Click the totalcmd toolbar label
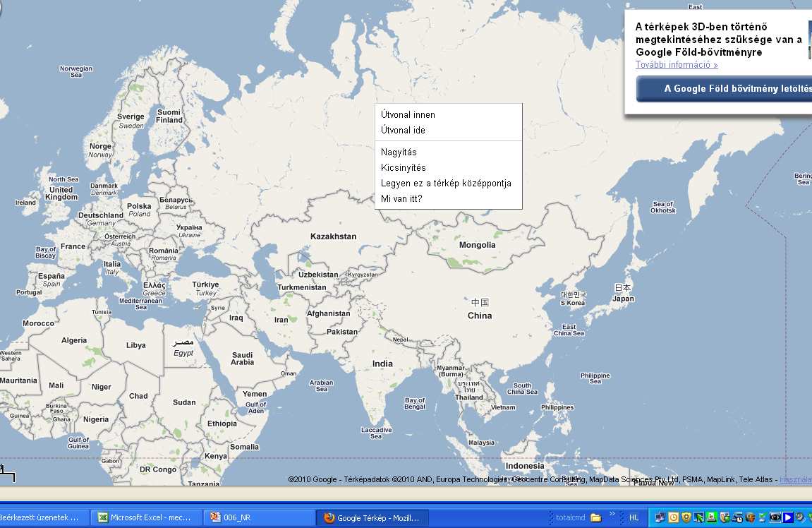The height and width of the screenshot is (528, 812). pos(570,517)
